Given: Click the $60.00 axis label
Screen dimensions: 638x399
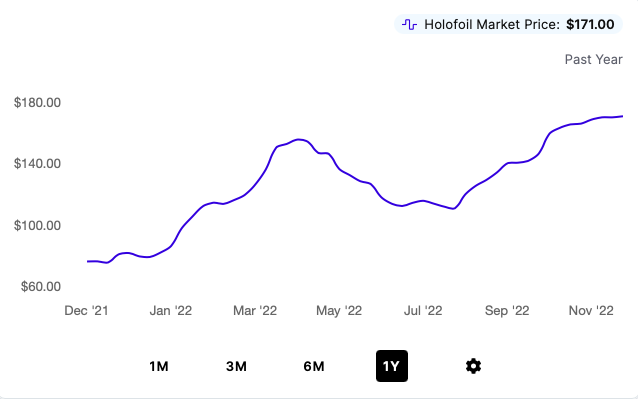Looking at the screenshot, I should [x=41, y=286].
